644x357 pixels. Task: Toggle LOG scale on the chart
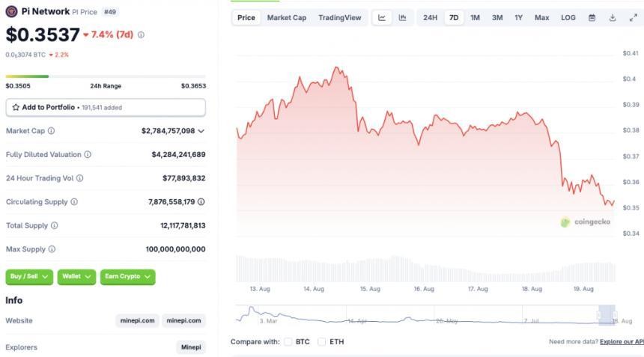pyautogui.click(x=568, y=17)
